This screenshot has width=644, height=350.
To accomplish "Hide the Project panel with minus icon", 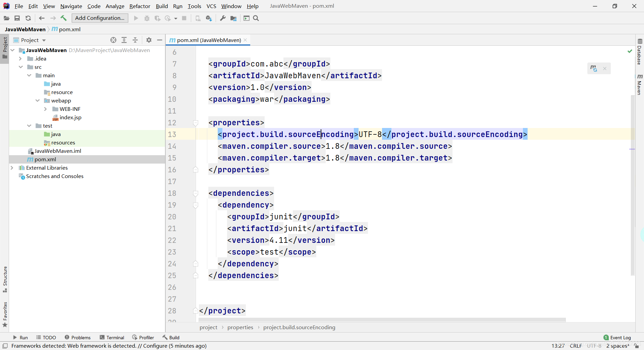I will (x=160, y=40).
